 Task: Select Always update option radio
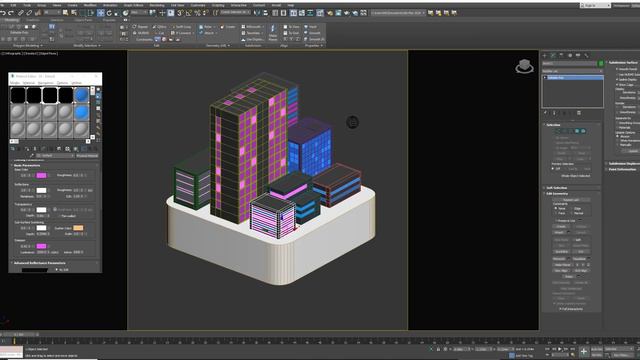click(x=617, y=136)
